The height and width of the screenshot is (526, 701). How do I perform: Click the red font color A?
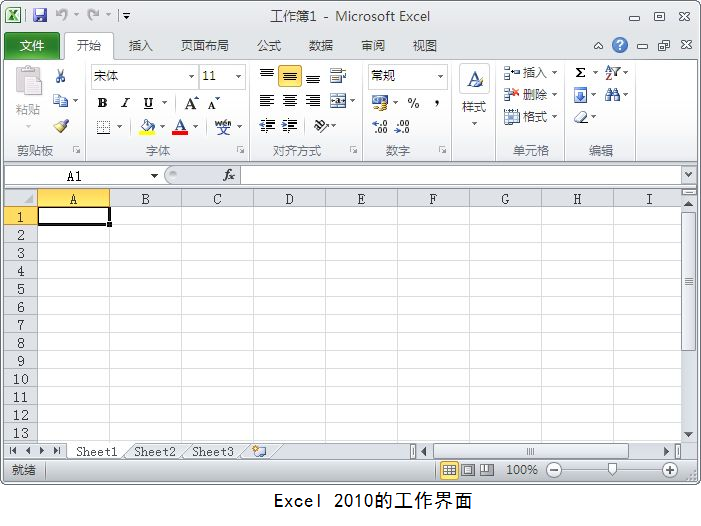click(x=180, y=126)
